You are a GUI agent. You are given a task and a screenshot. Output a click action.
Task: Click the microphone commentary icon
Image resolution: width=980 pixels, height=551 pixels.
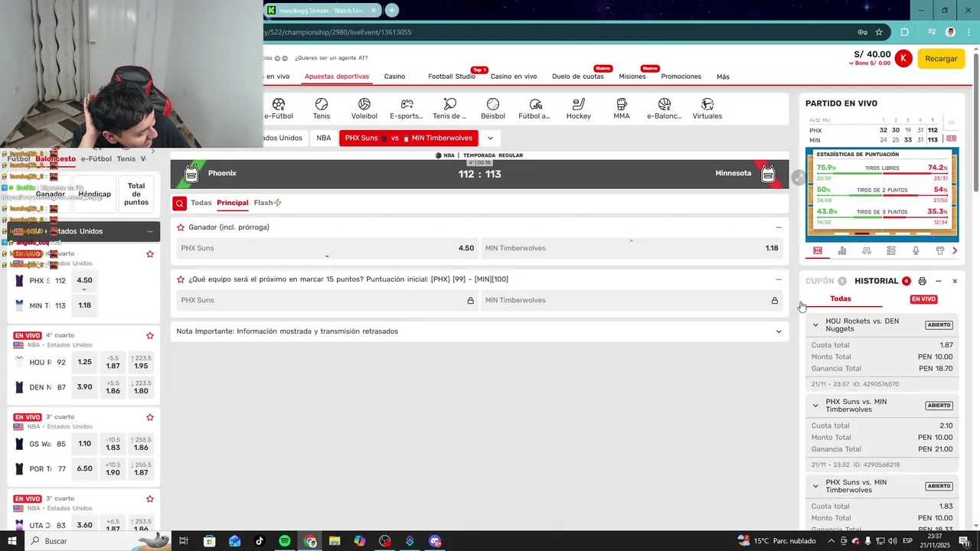(916, 251)
